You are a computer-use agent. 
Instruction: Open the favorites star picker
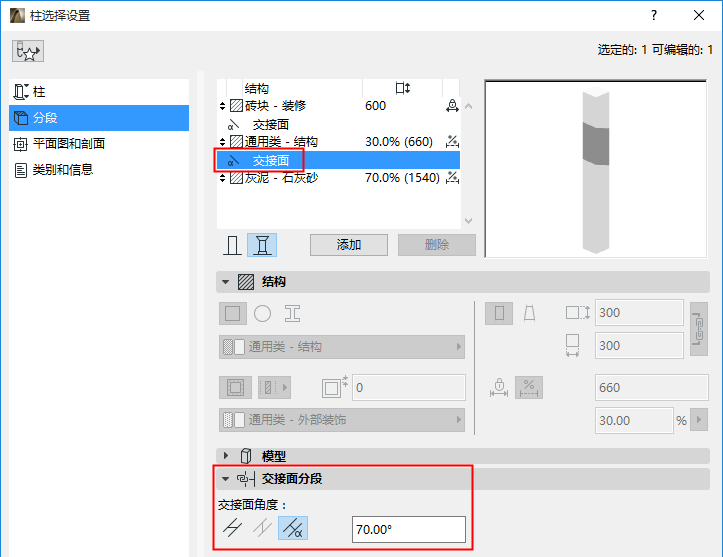28,51
